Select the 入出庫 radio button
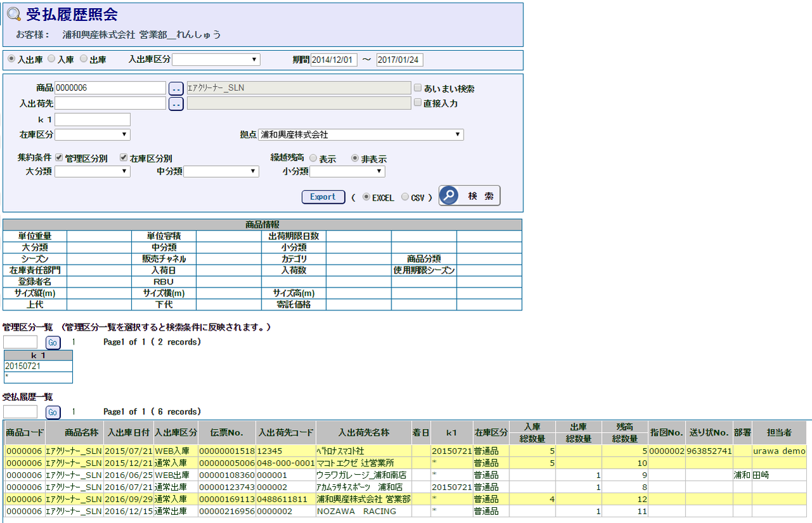The height and width of the screenshot is (523, 812). pyautogui.click(x=11, y=59)
